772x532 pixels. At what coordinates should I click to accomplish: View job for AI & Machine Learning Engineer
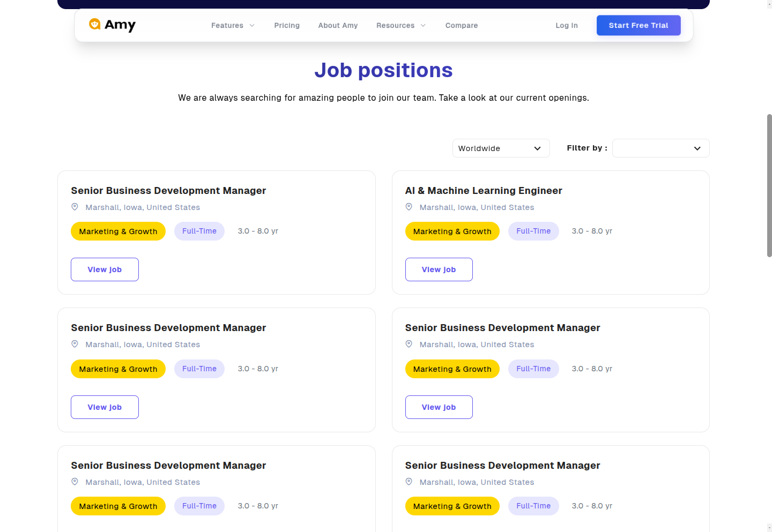coord(439,269)
